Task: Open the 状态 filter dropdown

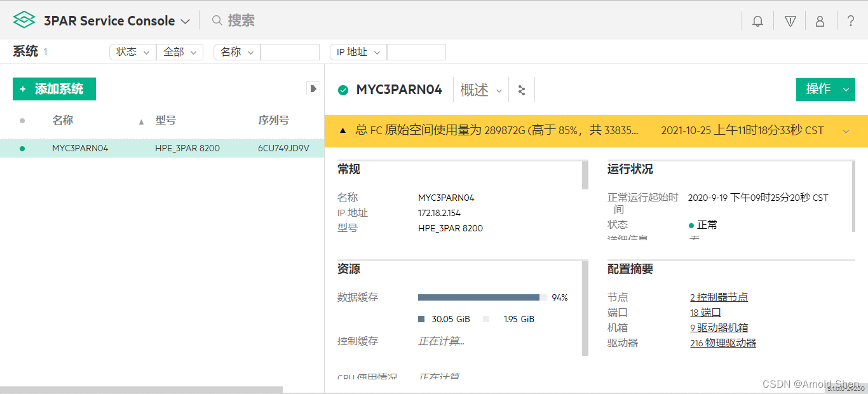Action: pyautogui.click(x=132, y=52)
